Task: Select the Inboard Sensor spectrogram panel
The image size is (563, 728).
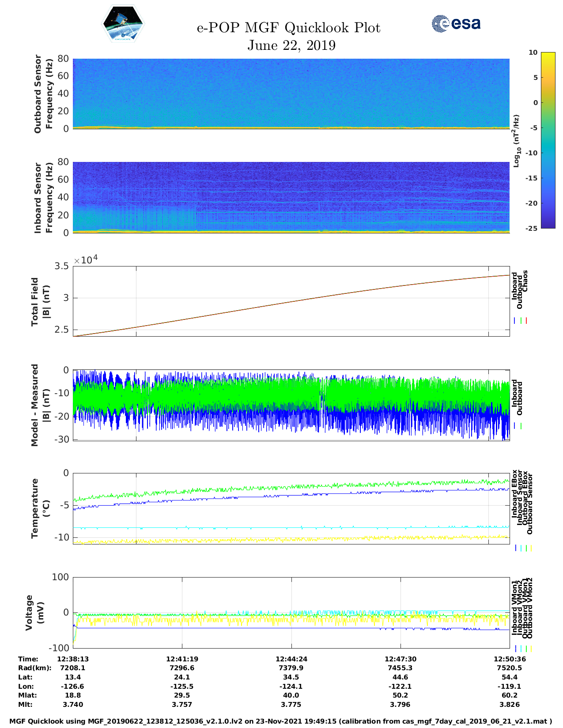Action: [x=291, y=197]
